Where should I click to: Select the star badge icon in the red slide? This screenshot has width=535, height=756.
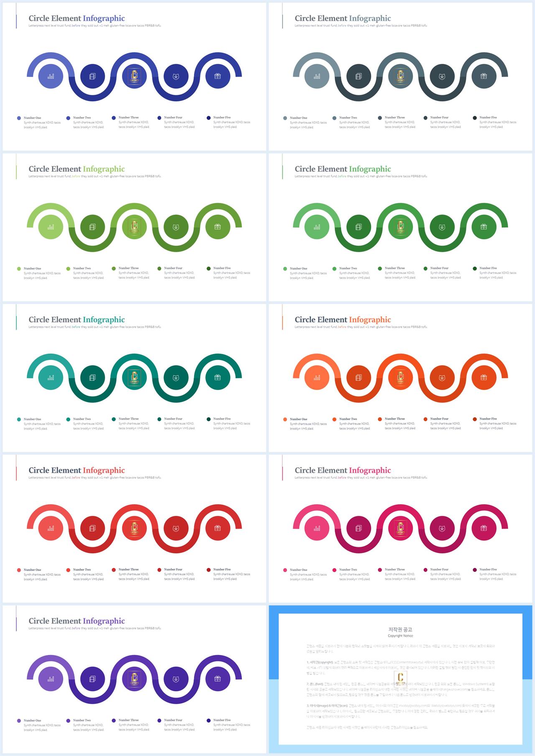click(x=176, y=528)
